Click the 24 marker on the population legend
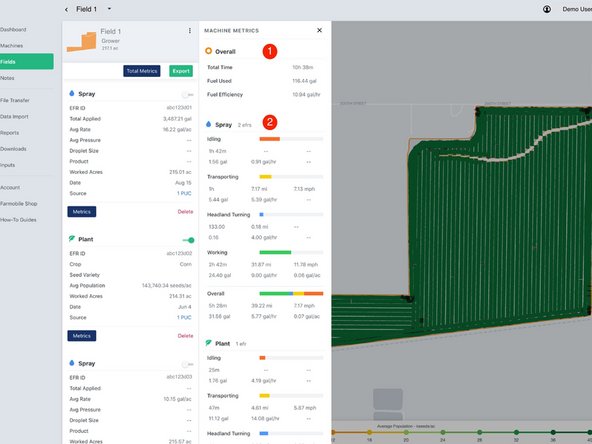Screen dimensions: 592x444 [443, 432]
